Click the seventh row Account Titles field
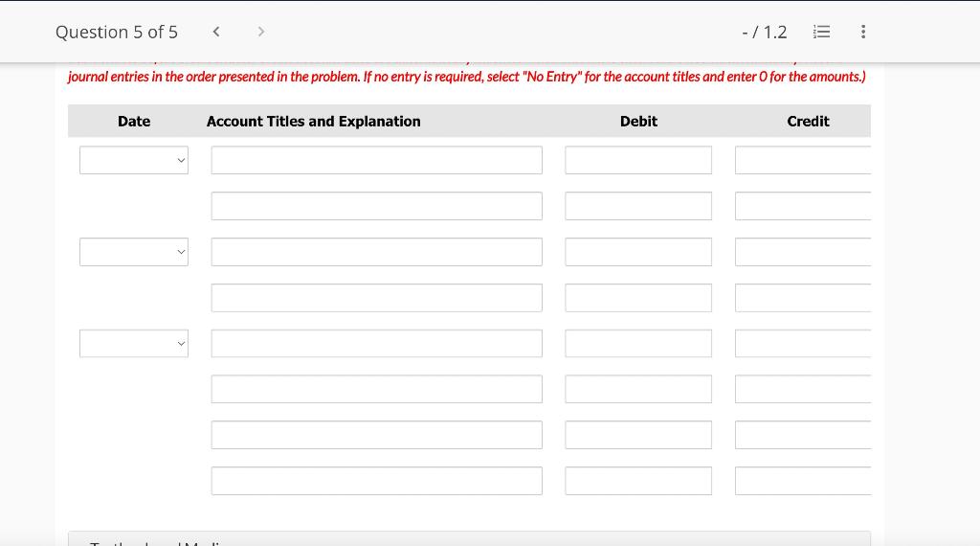980x546 pixels. point(377,435)
